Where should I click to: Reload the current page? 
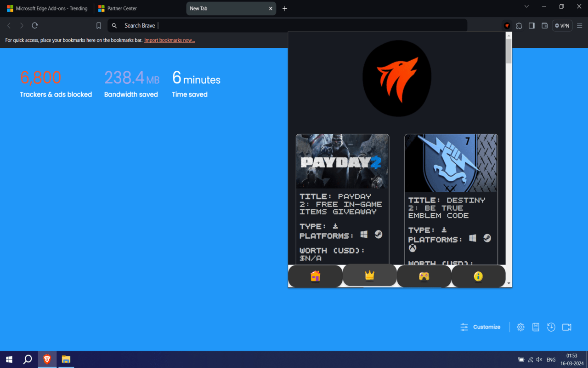[35, 26]
